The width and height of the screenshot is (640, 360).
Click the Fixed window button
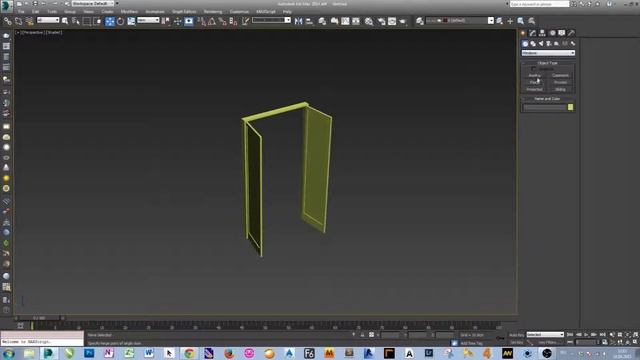pyautogui.click(x=535, y=82)
